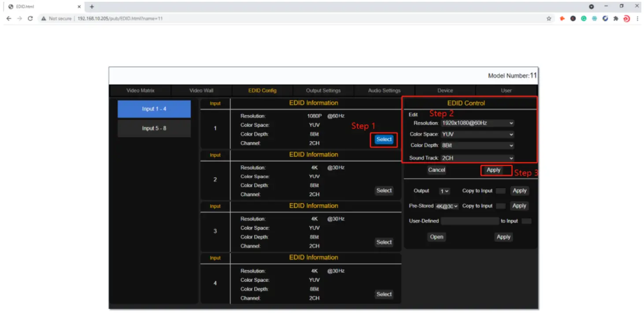
Task: Click Apply below the Sound Track field
Action: [493, 170]
